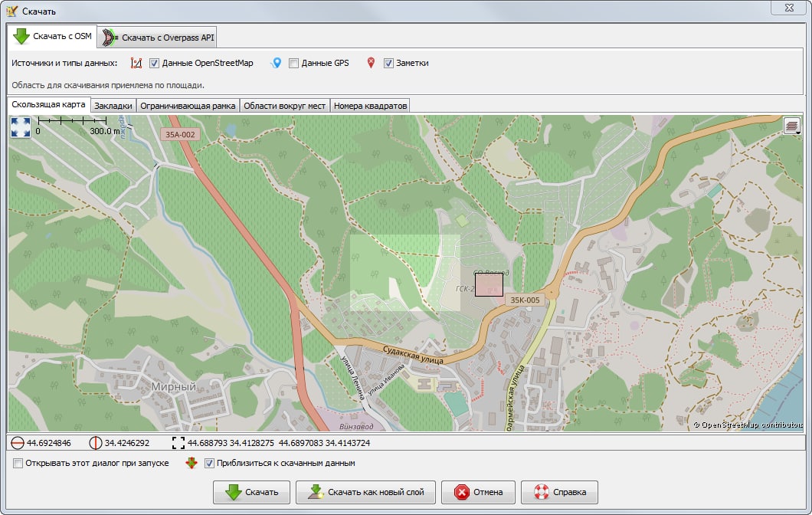Open the Закладки tab
Image resolution: width=812 pixels, height=515 pixels.
click(x=113, y=106)
